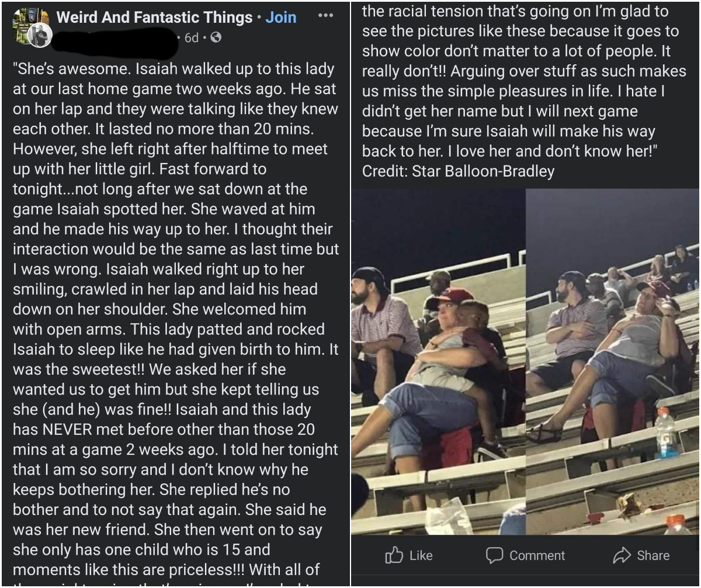Screen dimensions: 701x588
Task: Click the public globe privacy icon
Action: [215, 38]
